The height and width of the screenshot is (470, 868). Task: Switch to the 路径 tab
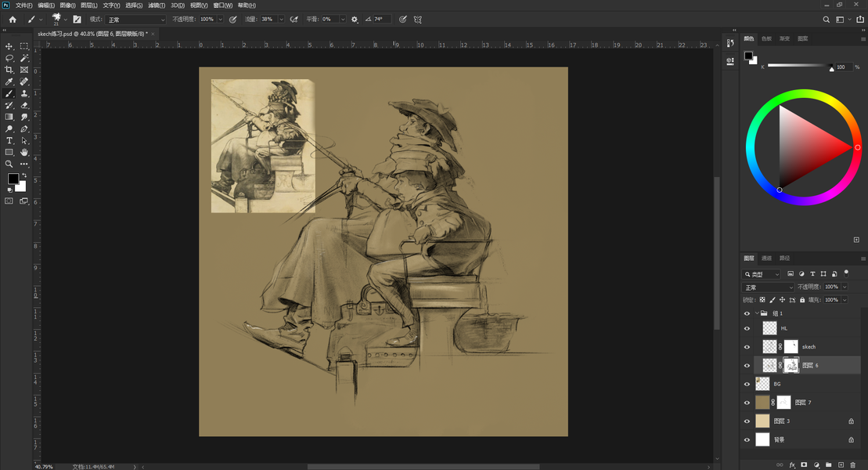click(x=784, y=258)
